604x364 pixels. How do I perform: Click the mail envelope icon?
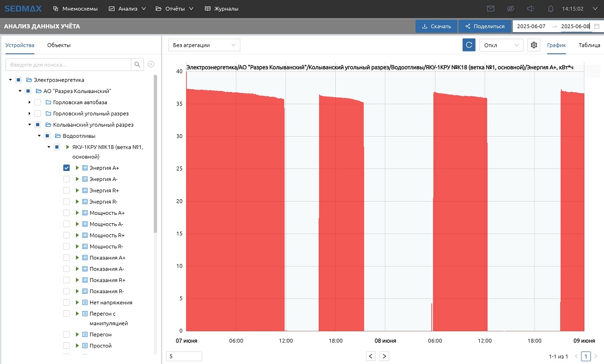[491, 9]
